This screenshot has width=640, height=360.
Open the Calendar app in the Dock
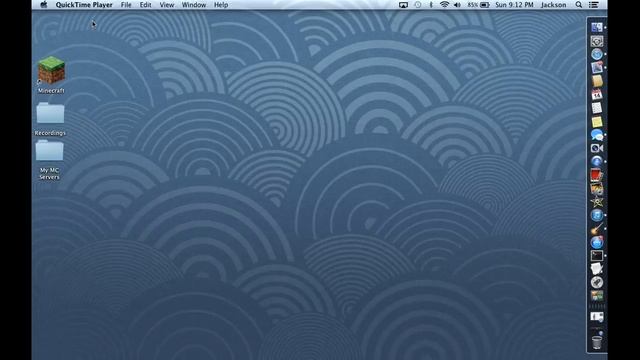(597, 95)
